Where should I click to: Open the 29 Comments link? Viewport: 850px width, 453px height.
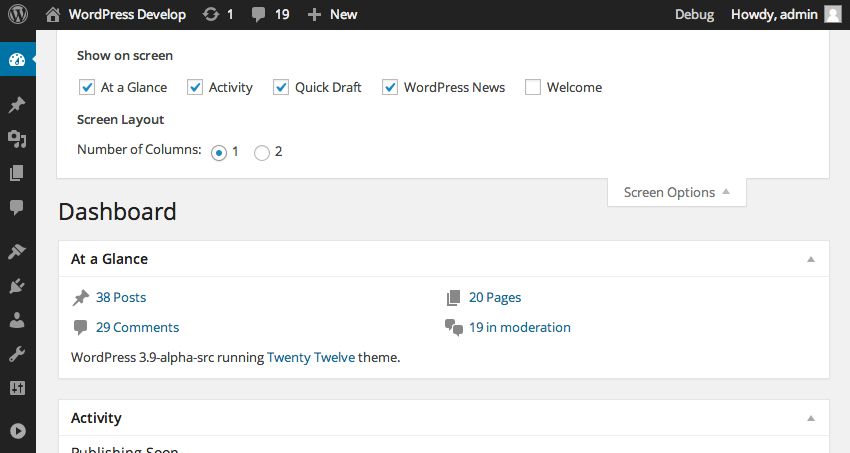click(x=137, y=327)
